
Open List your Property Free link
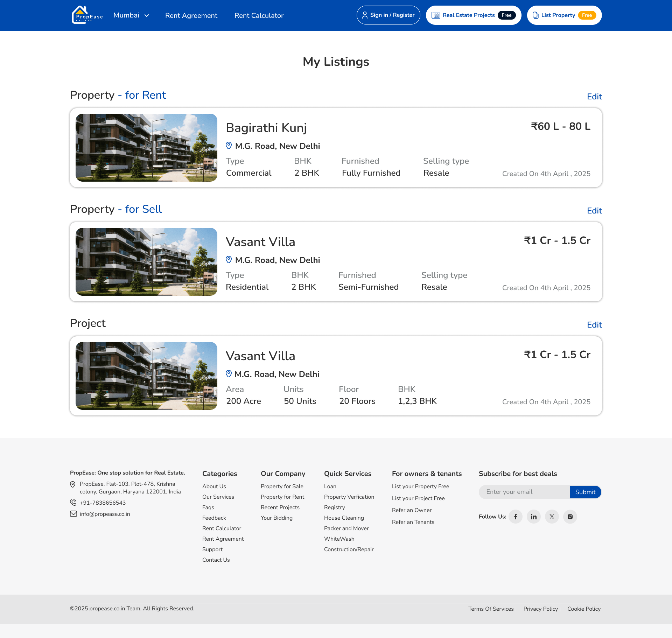click(420, 486)
